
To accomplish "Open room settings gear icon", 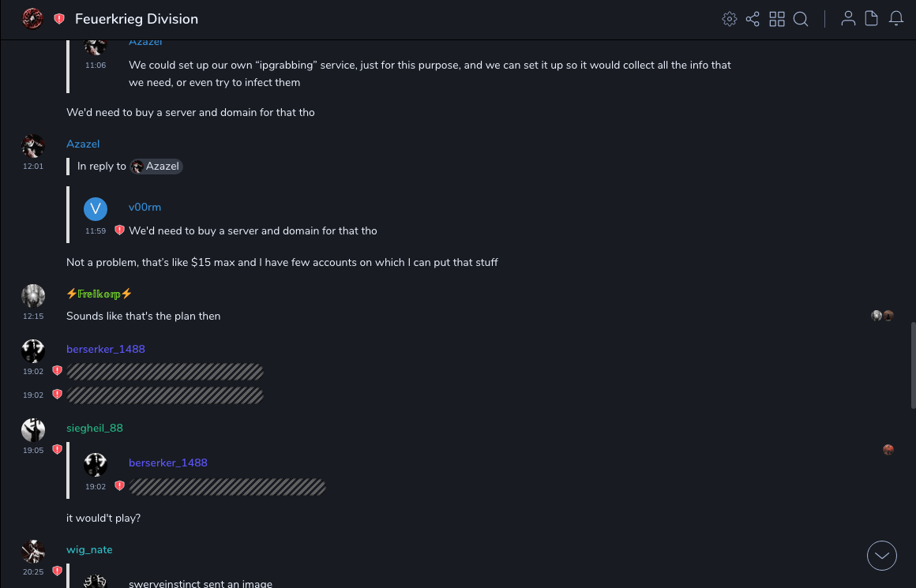I will tap(730, 19).
